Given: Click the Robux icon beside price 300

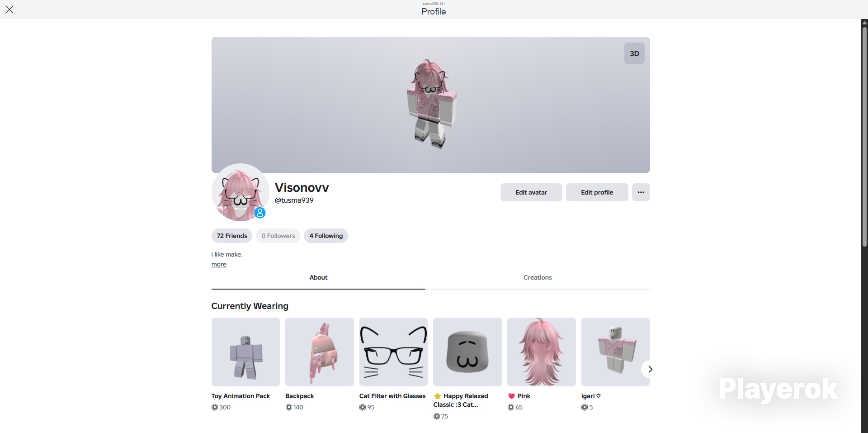Looking at the screenshot, I should coord(215,407).
